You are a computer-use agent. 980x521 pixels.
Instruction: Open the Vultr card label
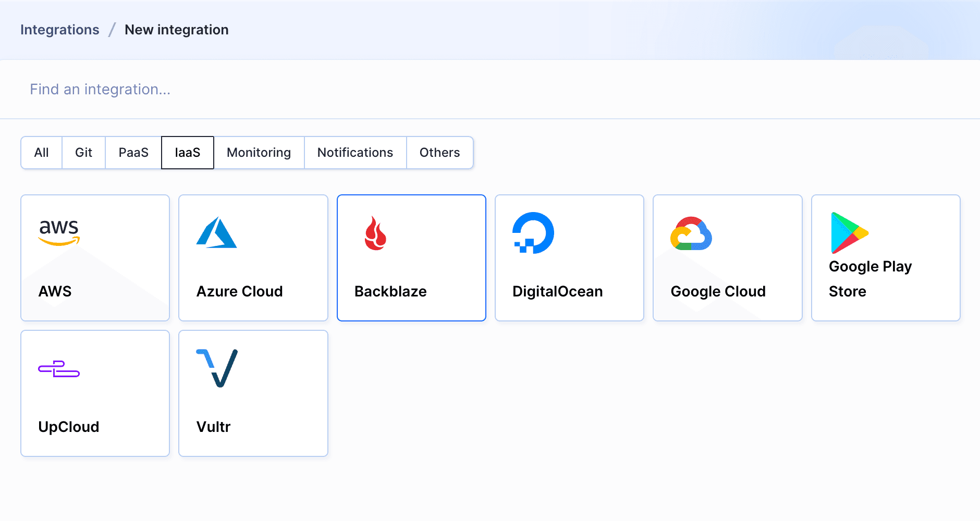214,427
